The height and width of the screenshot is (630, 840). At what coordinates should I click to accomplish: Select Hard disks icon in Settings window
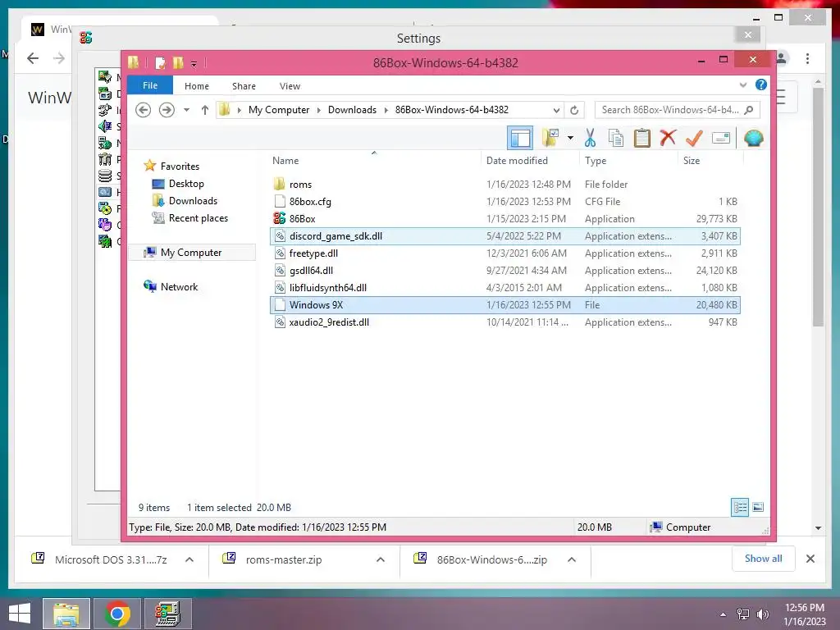tap(105, 192)
